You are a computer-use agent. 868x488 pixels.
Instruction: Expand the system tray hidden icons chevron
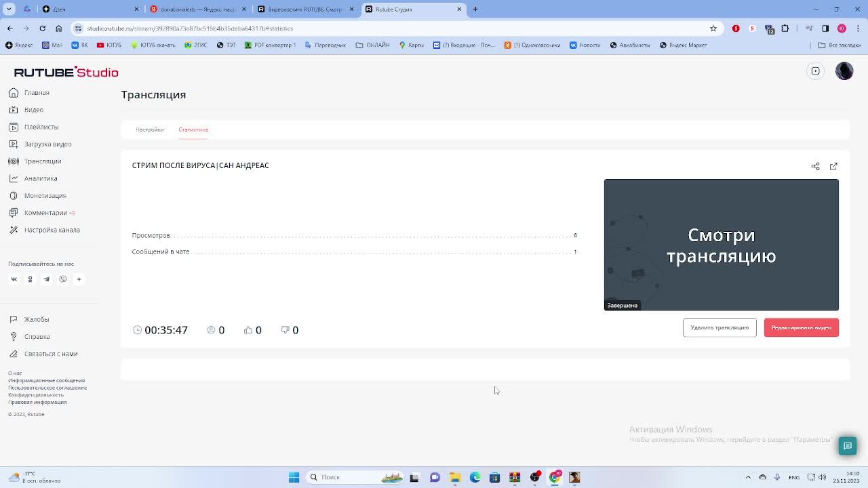coord(748,477)
